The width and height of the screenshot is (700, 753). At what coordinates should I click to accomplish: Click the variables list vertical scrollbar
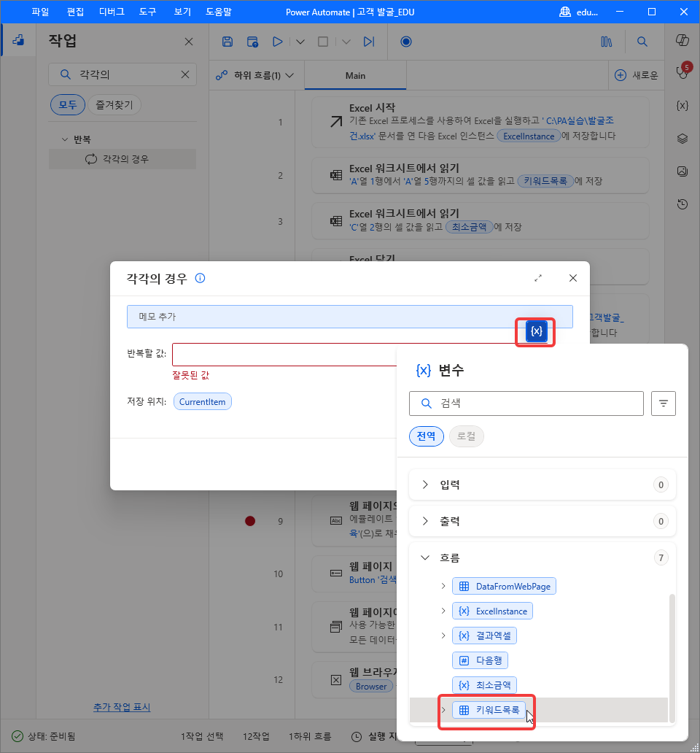pyautogui.click(x=672, y=658)
